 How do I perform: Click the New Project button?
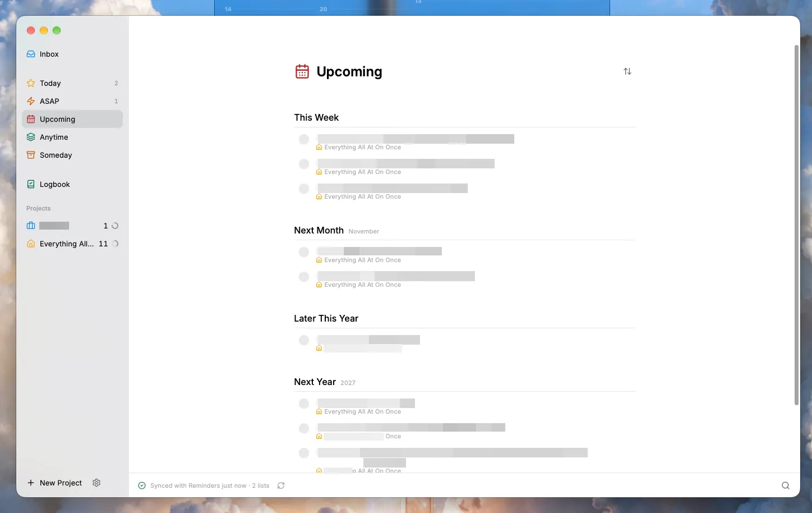(x=55, y=483)
